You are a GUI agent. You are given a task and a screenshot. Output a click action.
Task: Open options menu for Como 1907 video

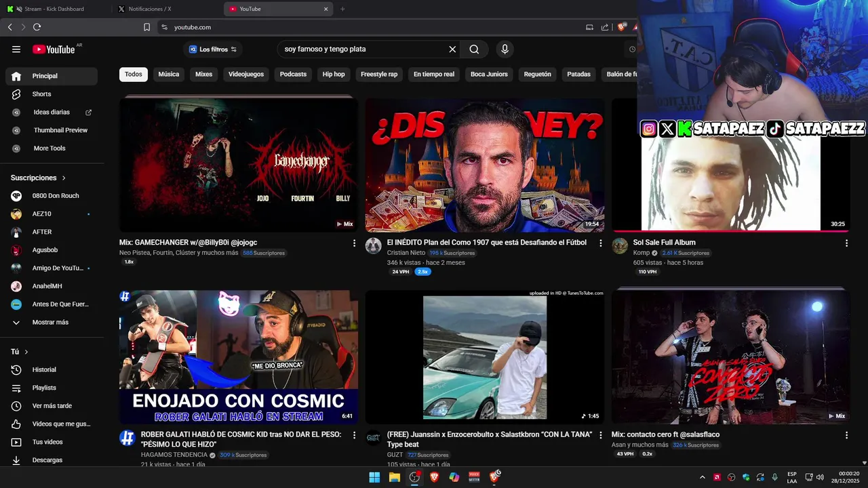[600, 243]
